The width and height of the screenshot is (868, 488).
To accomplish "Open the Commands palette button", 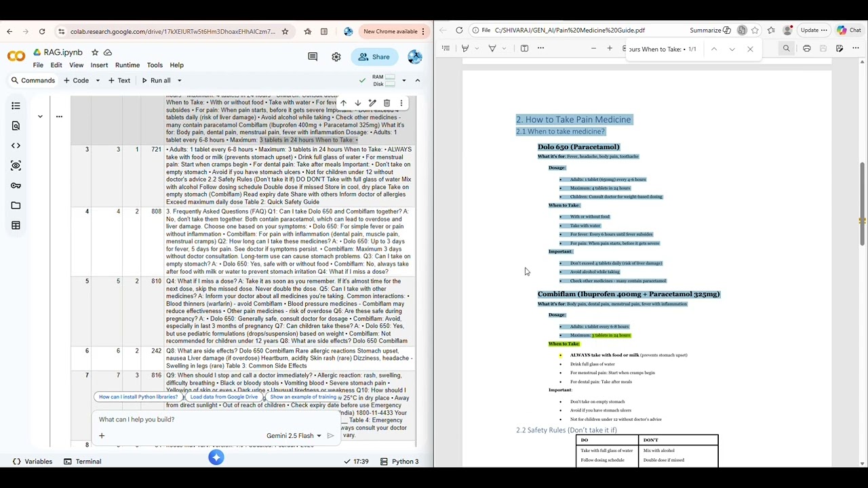I will click(33, 81).
